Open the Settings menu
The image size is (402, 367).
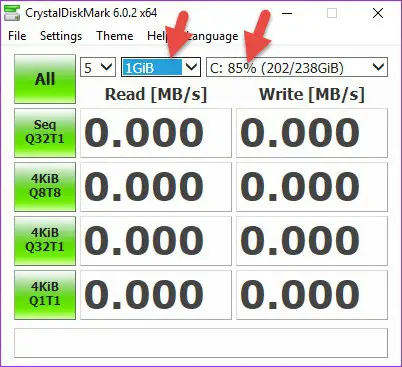(61, 36)
